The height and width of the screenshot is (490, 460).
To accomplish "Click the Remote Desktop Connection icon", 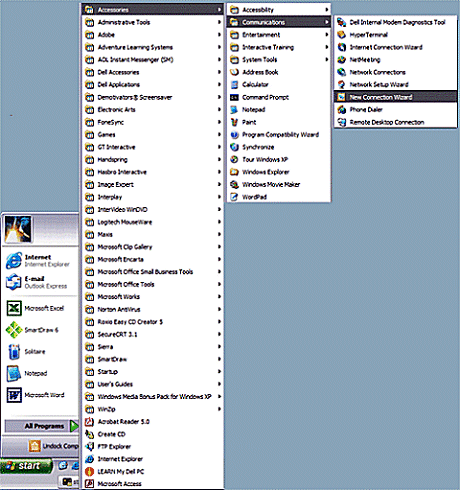I will click(x=341, y=122).
